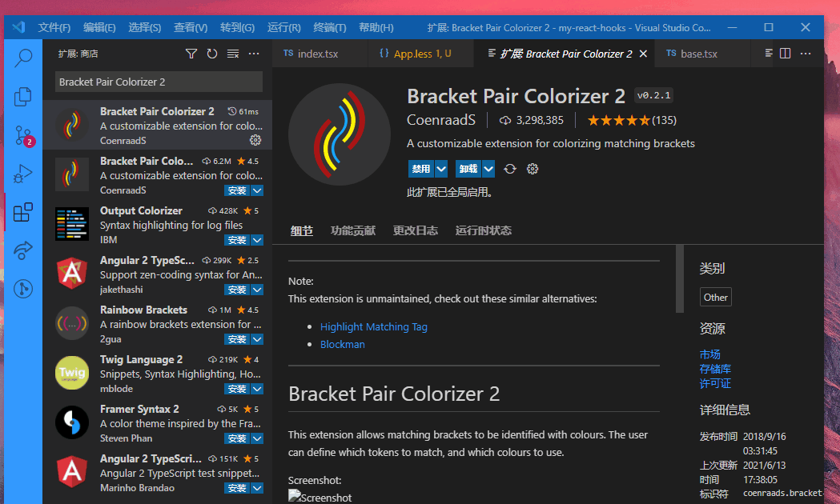Open the 运行时状态 tab
The image size is (840, 504).
pyautogui.click(x=483, y=230)
